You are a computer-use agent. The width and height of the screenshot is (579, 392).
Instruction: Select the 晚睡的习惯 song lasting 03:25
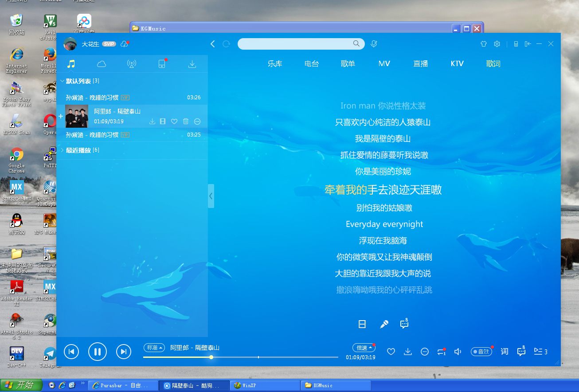click(132, 134)
